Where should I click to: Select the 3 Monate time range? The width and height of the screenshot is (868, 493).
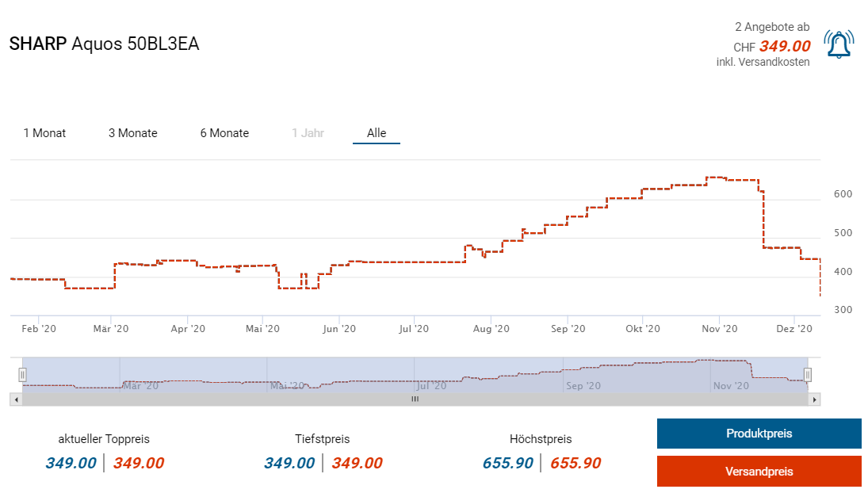point(133,133)
